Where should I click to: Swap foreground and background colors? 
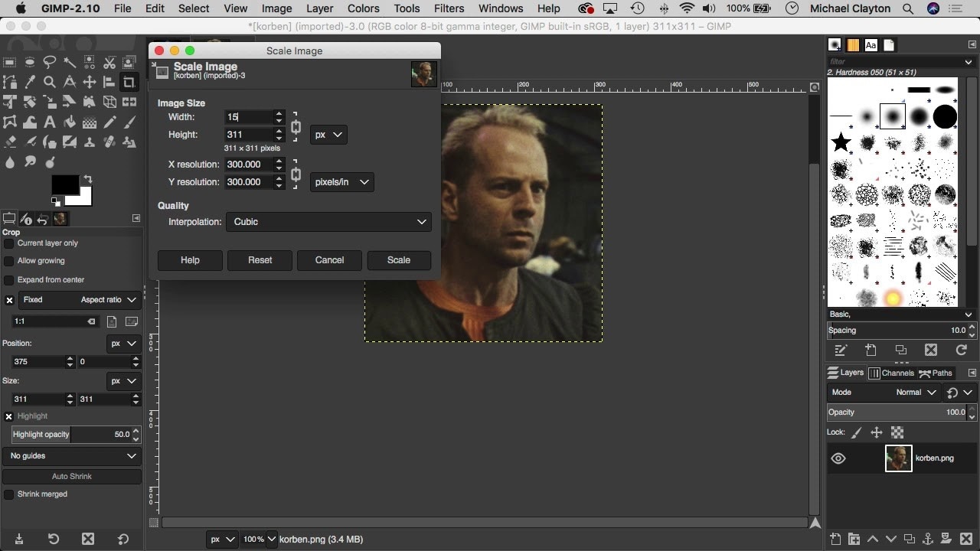[87, 180]
